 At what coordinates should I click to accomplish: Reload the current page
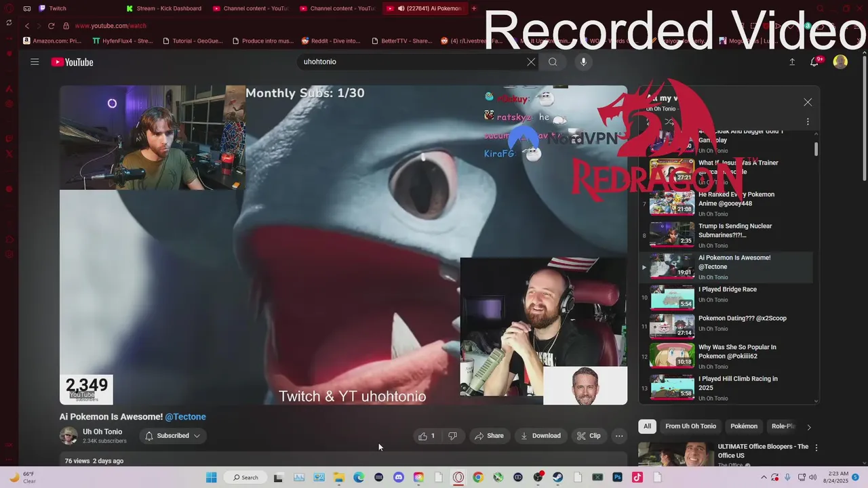[51, 26]
